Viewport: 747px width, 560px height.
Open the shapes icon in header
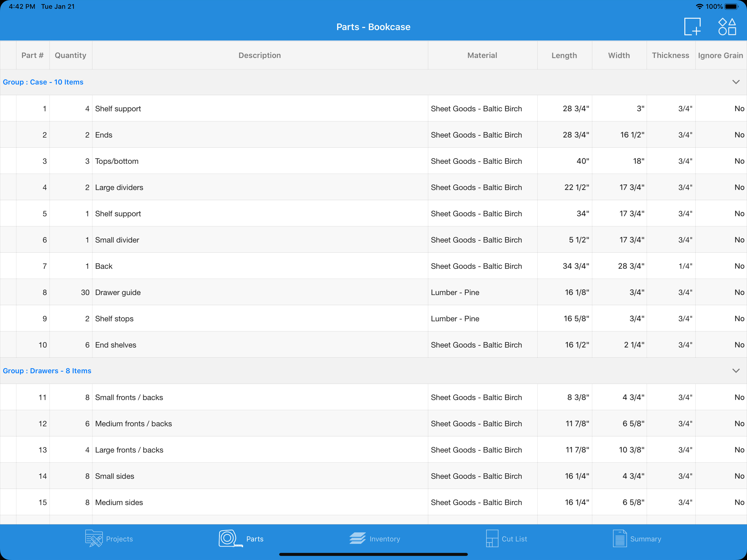pyautogui.click(x=727, y=27)
